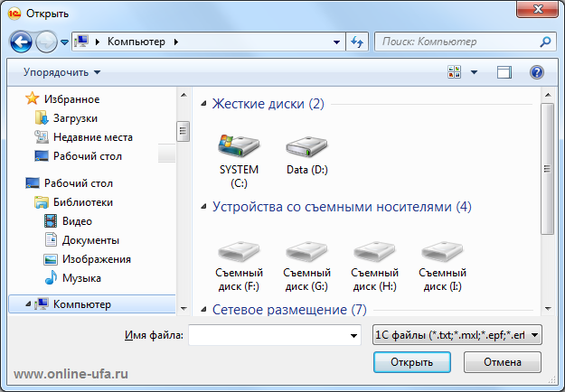565x392 pixels.
Task: Click the Открыть button
Action: pos(412,362)
